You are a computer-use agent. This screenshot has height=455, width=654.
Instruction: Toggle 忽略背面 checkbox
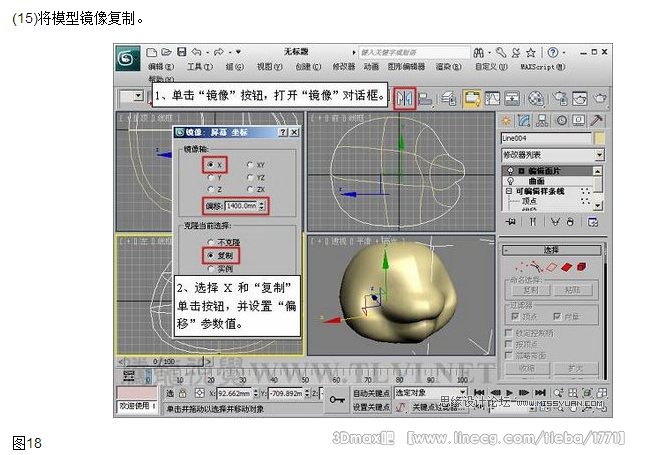508,355
